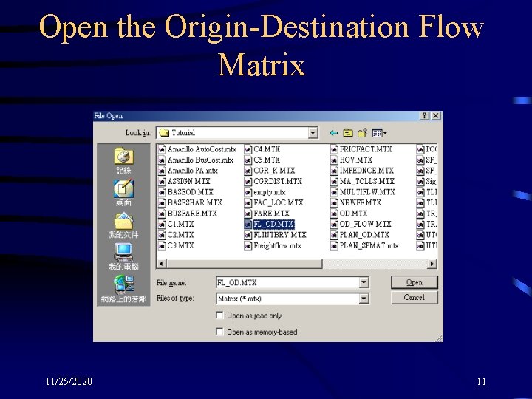This screenshot has height=399, width=532.
Task: Open My Computer (我的電腦) shortcut
Action: (123, 257)
